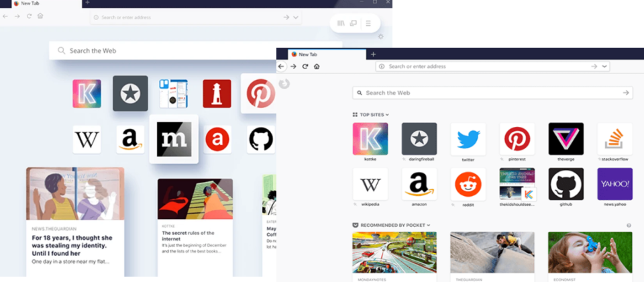Open 'The secret rules of the internet' card

pyautogui.click(x=195, y=228)
